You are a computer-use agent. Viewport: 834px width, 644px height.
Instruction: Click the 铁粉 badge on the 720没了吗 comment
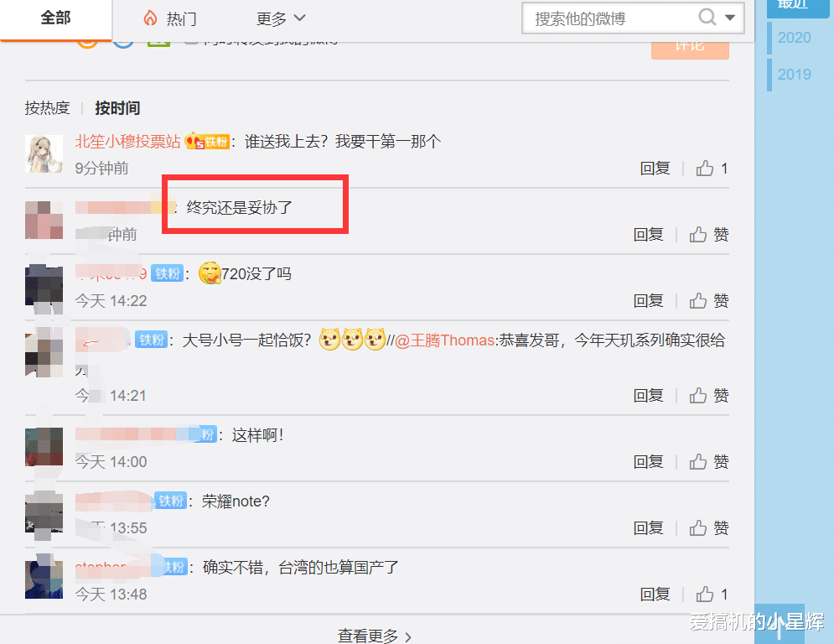(x=168, y=273)
